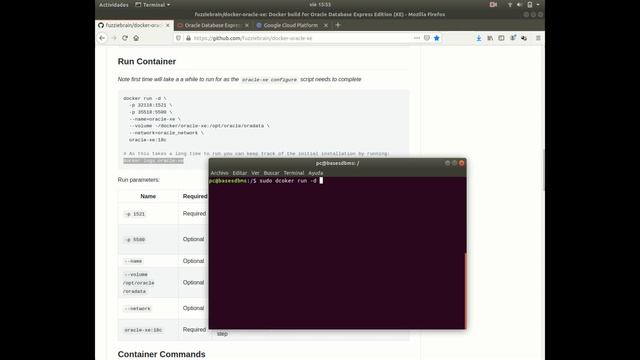Viewport: 640px width, 360px height.
Task: Open Firefox hamburger menu
Action: coord(538,38)
